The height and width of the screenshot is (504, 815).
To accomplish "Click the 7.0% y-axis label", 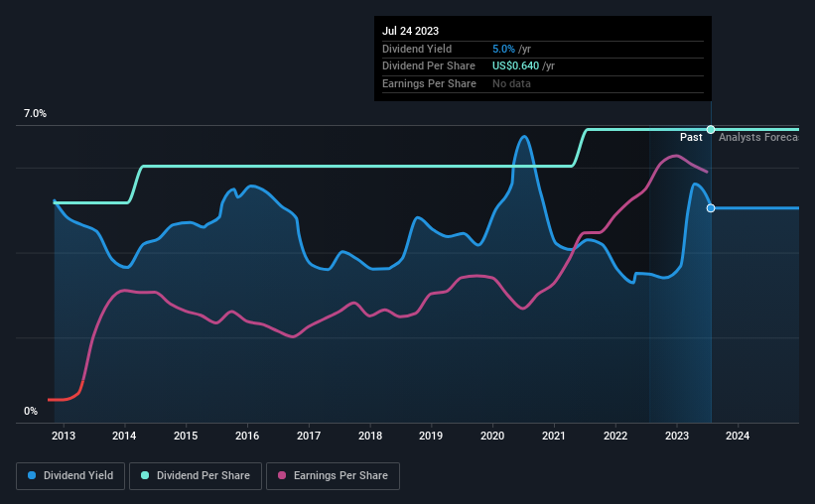I will [35, 114].
